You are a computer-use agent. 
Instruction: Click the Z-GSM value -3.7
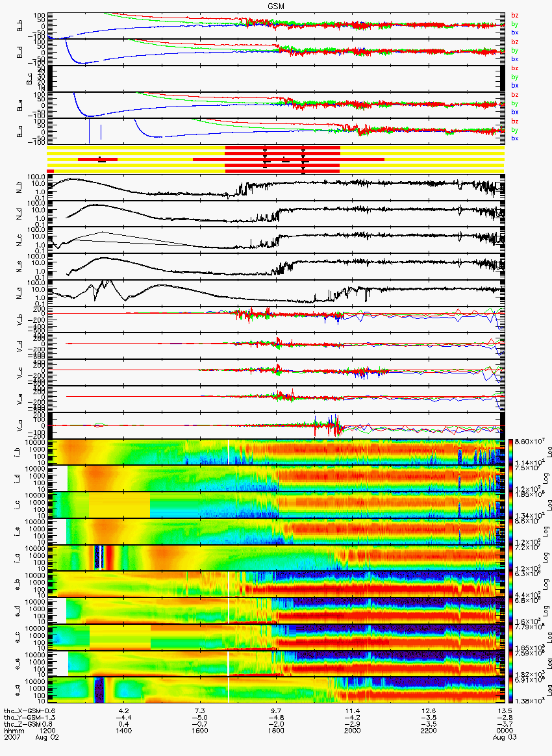505,724
